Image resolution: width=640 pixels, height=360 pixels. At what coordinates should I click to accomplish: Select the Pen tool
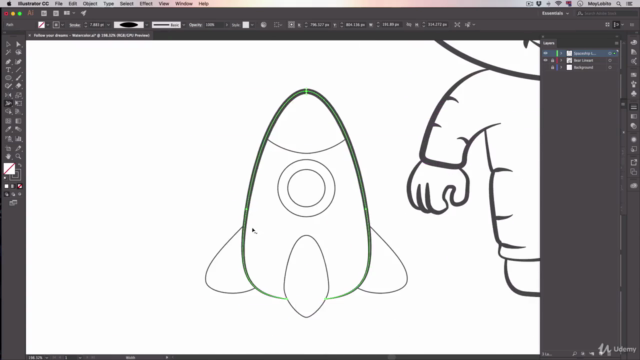pos(8,62)
